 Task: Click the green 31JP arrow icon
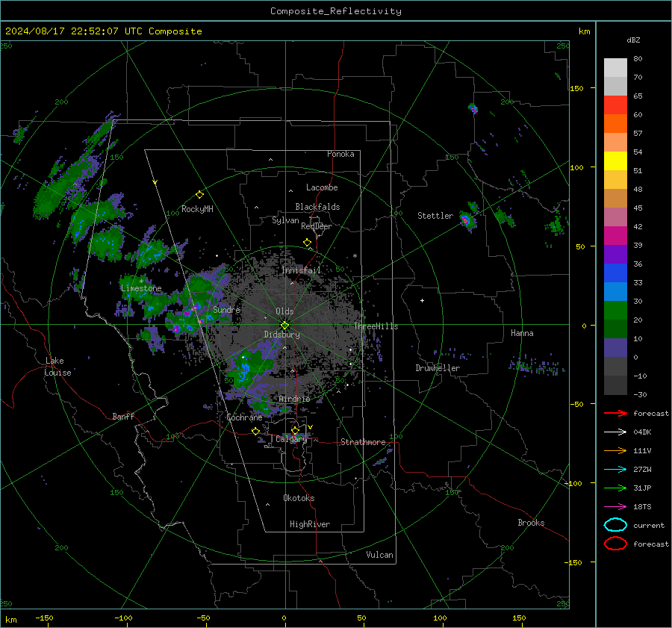coord(615,488)
